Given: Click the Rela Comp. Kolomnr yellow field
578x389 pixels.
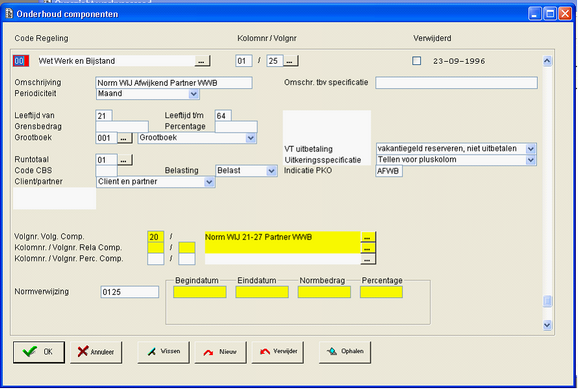Looking at the screenshot, I should (x=156, y=248).
